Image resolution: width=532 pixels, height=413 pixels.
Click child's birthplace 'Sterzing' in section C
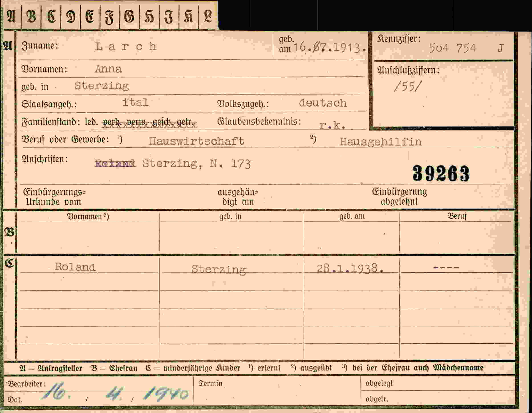[x=219, y=270]
